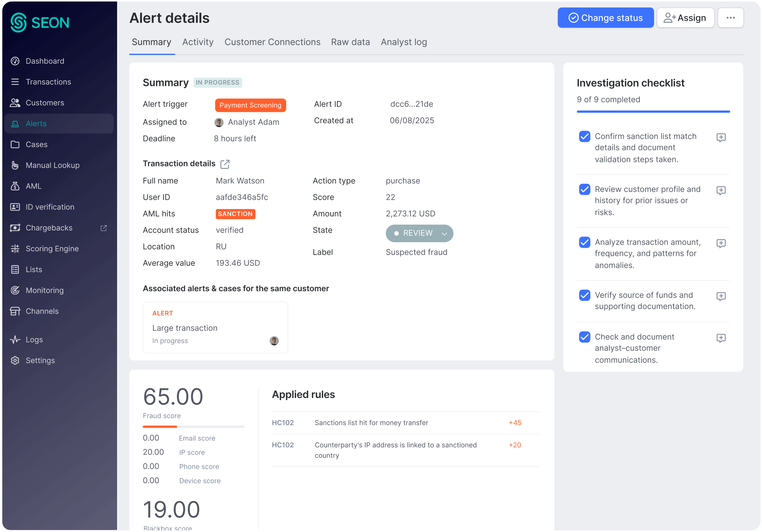Add comment to customer profile review item
Screen dimensions: 762x532
(x=721, y=190)
